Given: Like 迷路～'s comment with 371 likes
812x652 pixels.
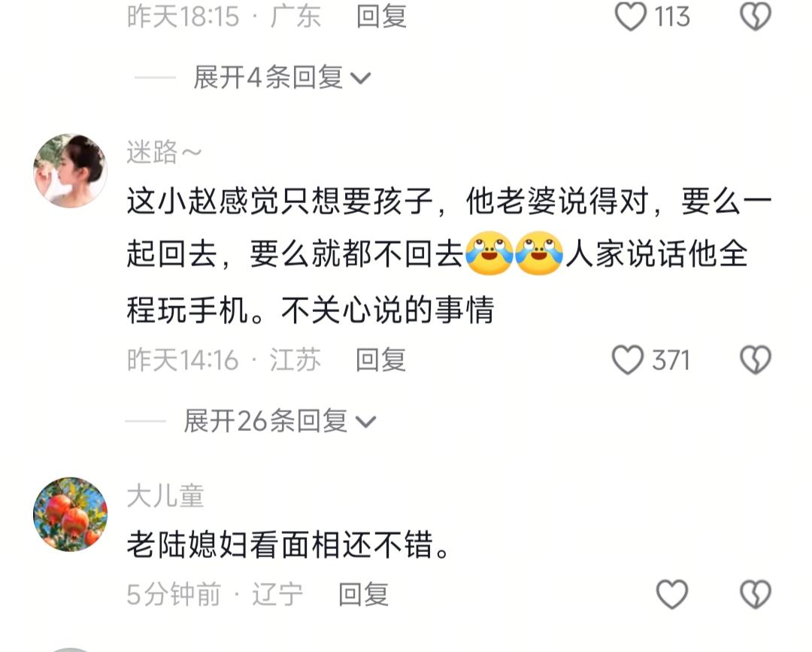Looking at the screenshot, I should [628, 360].
